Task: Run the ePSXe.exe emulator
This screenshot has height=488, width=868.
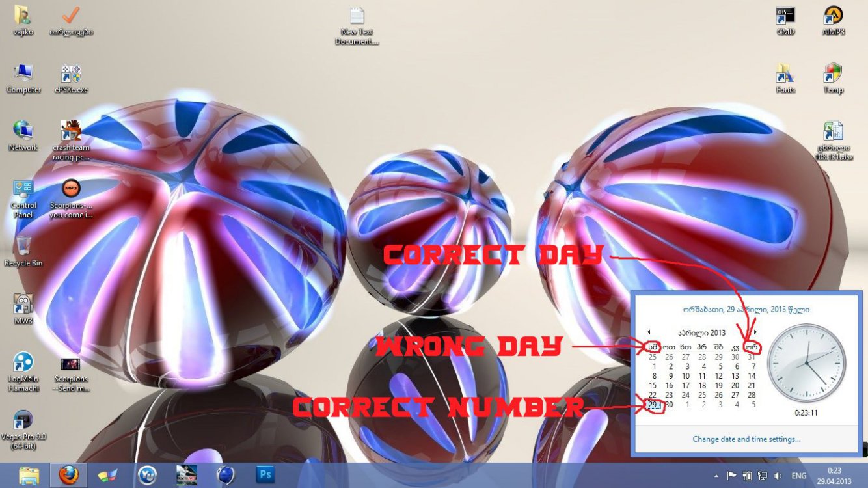Action: tap(70, 72)
